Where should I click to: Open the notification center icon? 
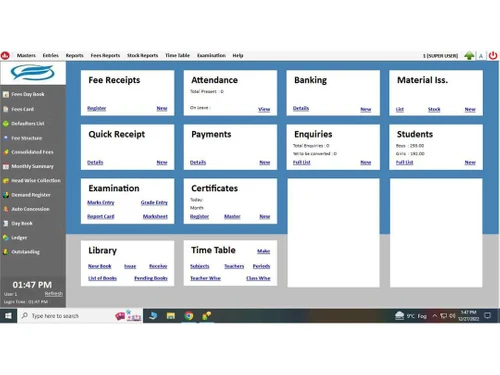tap(487, 316)
